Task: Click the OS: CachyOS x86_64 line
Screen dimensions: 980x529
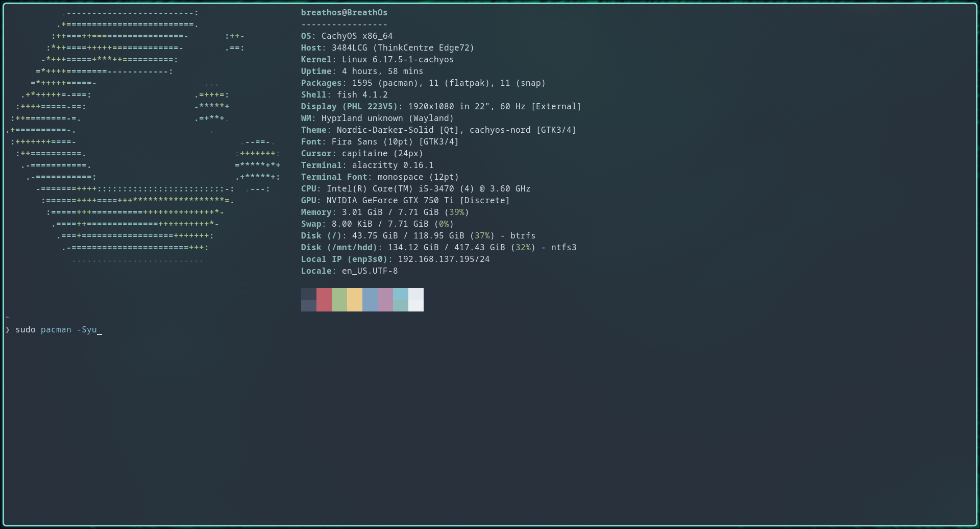Action: coord(347,36)
